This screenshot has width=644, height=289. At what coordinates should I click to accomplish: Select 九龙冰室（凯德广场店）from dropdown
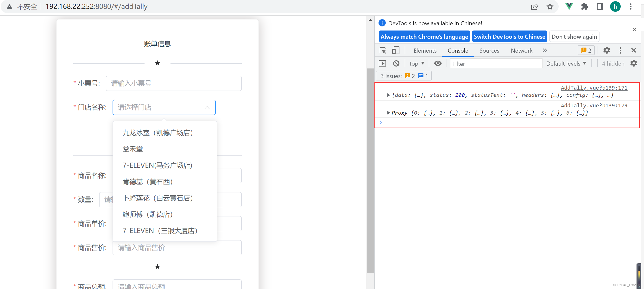click(x=158, y=133)
